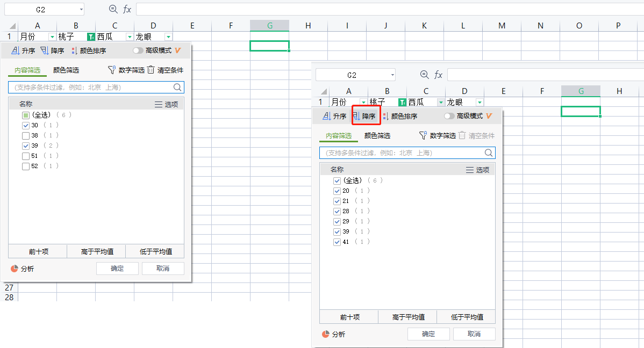Open 选项 options in panel listing 30 to 52
The height and width of the screenshot is (348, 644).
click(x=166, y=104)
